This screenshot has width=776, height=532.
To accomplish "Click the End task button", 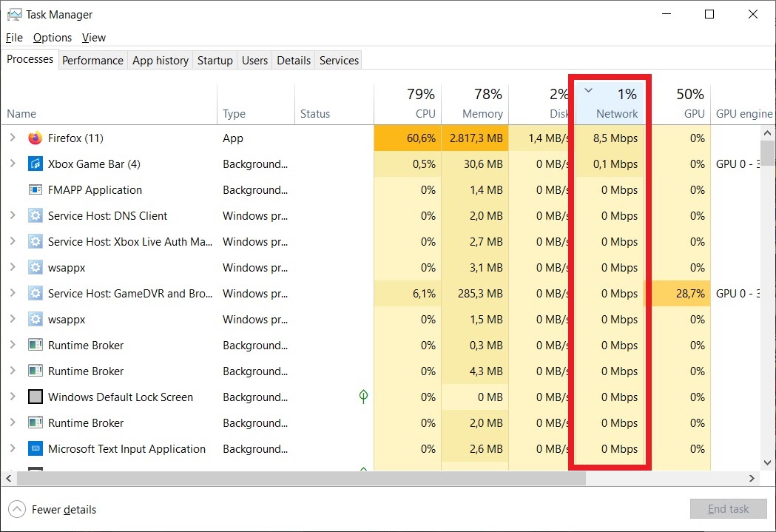I will tap(729, 509).
